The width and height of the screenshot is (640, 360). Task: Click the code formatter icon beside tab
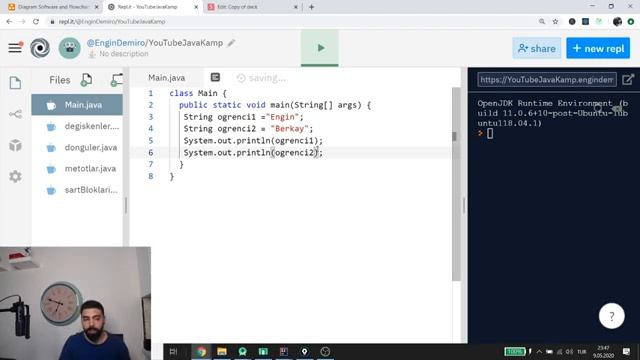215,77
